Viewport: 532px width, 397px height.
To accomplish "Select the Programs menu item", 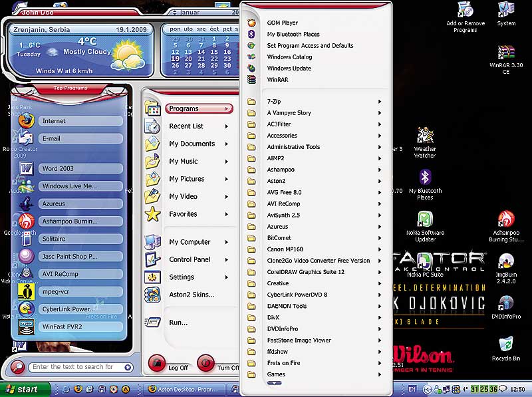I will (199, 108).
